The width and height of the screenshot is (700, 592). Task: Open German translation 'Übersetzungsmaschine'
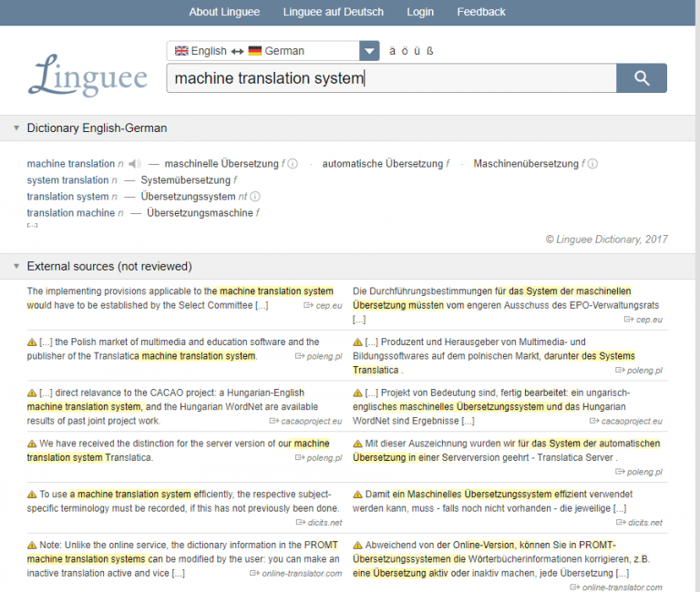pyautogui.click(x=201, y=213)
